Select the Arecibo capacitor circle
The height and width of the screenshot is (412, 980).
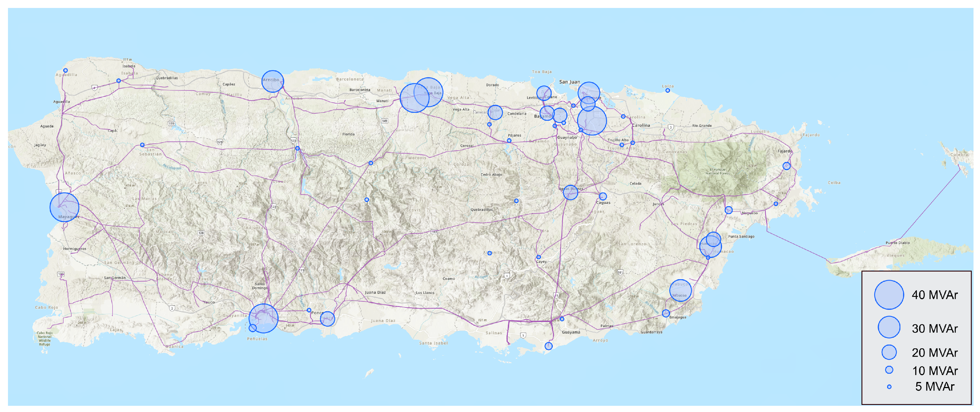(x=272, y=81)
